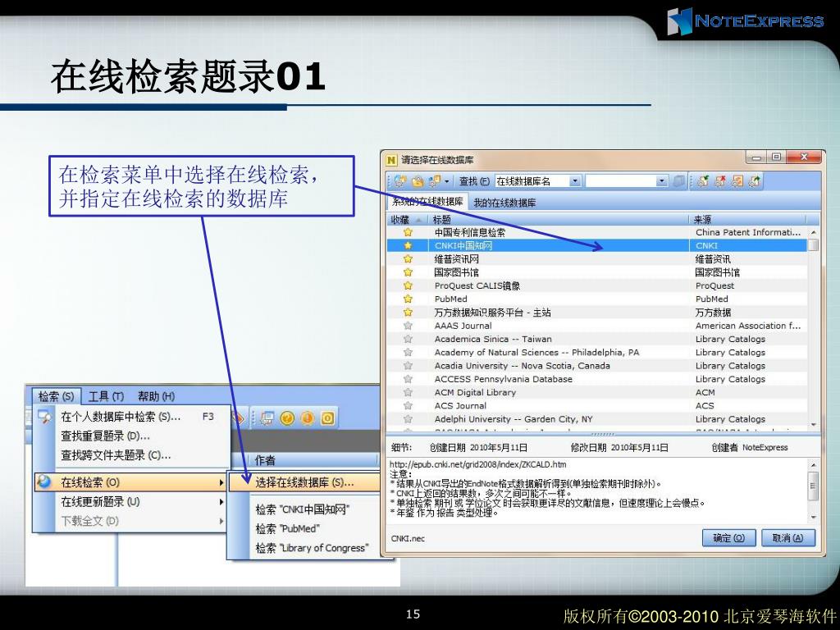Sort list by 收藏 column header
The height and width of the screenshot is (630, 840).
407,219
